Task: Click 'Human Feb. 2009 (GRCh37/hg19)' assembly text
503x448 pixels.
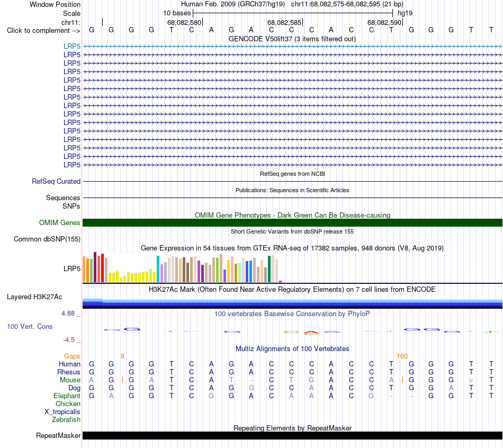Action: 233,4
